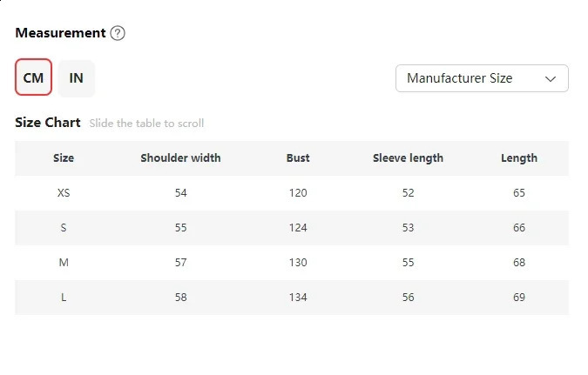
Task: Click the Size Chart heading
Action: click(x=48, y=123)
